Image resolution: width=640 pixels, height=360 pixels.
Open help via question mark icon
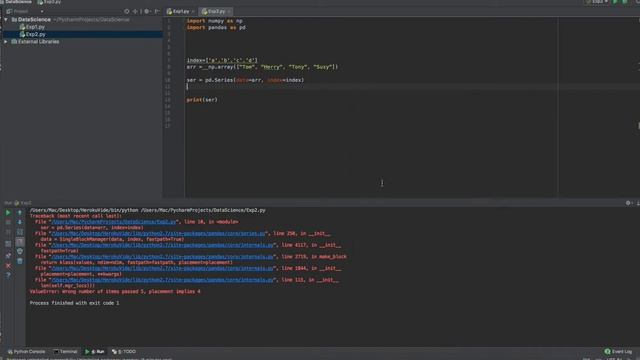pyautogui.click(x=8, y=276)
